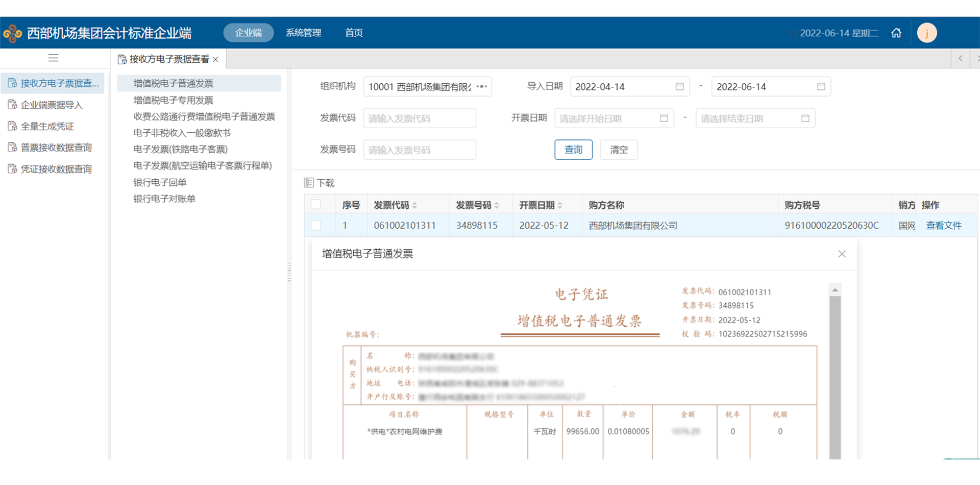Open calendar for invoice start date

pos(664,118)
